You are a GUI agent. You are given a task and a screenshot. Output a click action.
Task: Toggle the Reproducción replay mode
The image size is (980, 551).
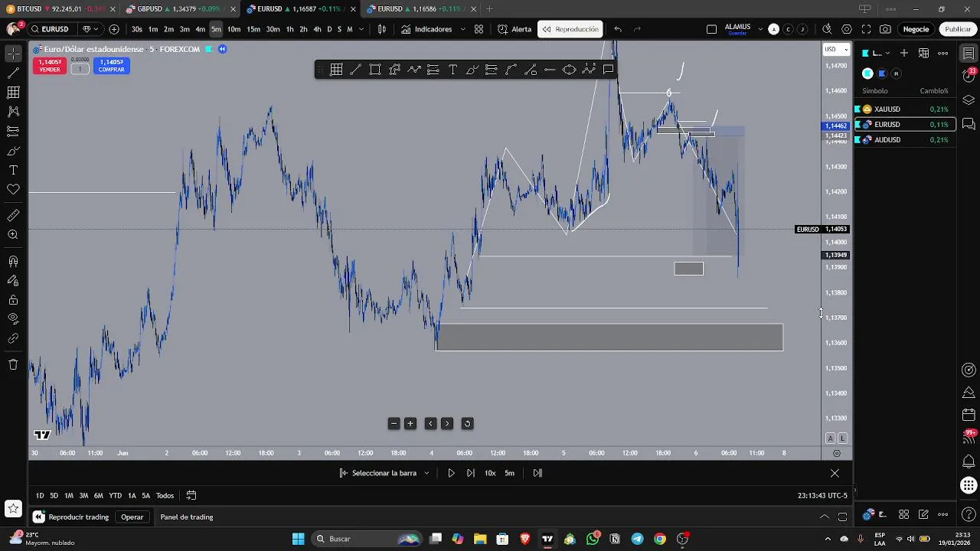point(570,29)
